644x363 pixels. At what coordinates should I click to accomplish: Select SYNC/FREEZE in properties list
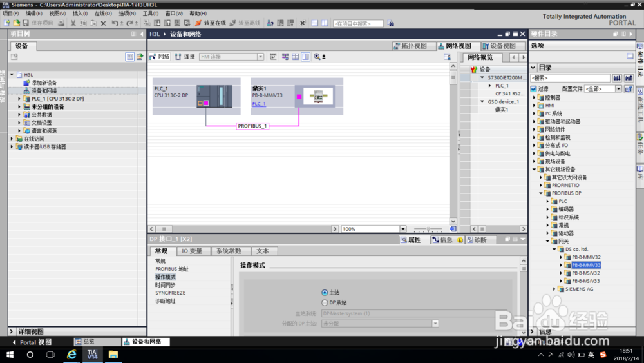(171, 293)
